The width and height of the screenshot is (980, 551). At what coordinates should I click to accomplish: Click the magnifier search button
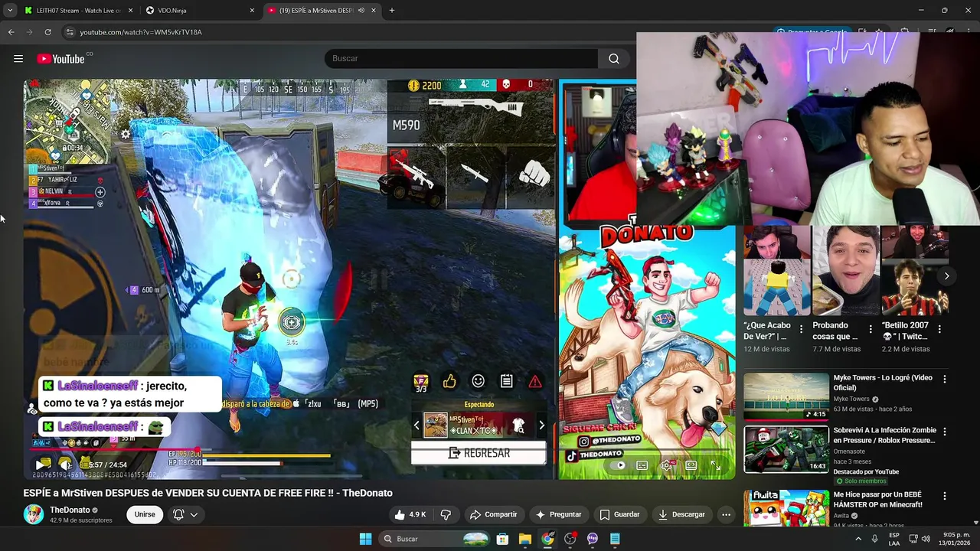(x=614, y=59)
